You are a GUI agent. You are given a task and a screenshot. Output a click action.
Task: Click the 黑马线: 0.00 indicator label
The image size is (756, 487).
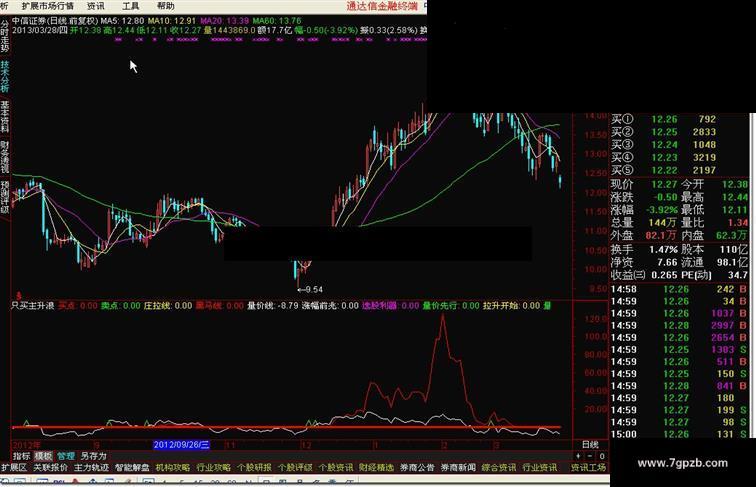tap(219, 306)
